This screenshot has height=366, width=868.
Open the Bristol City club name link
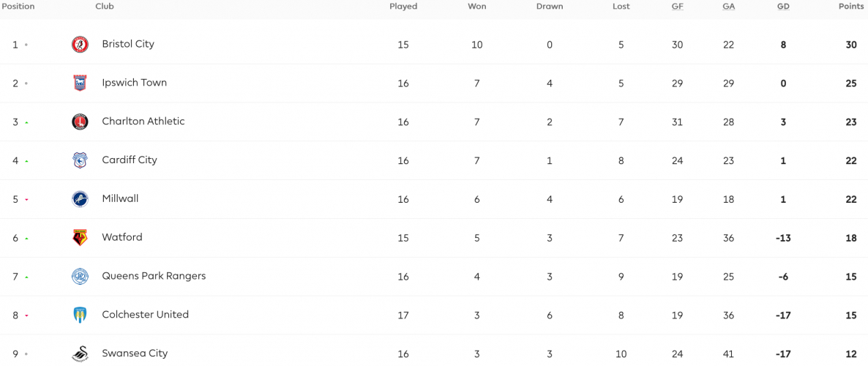pyautogui.click(x=128, y=44)
